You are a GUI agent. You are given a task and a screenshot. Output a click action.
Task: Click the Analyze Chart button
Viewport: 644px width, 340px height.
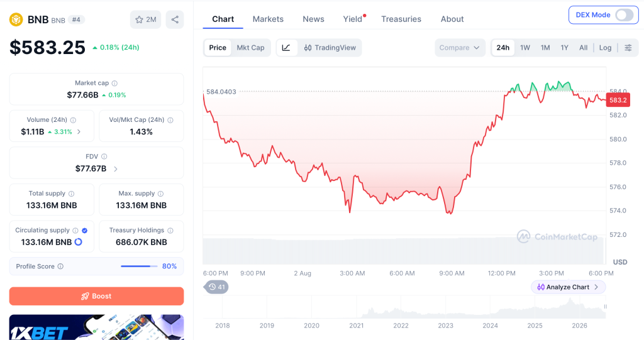[568, 287]
